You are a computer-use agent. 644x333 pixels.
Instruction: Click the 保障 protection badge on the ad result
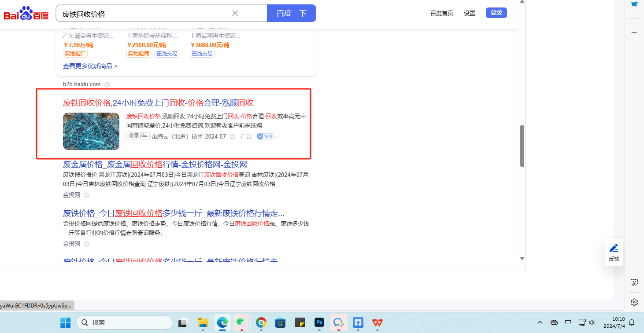click(266, 136)
